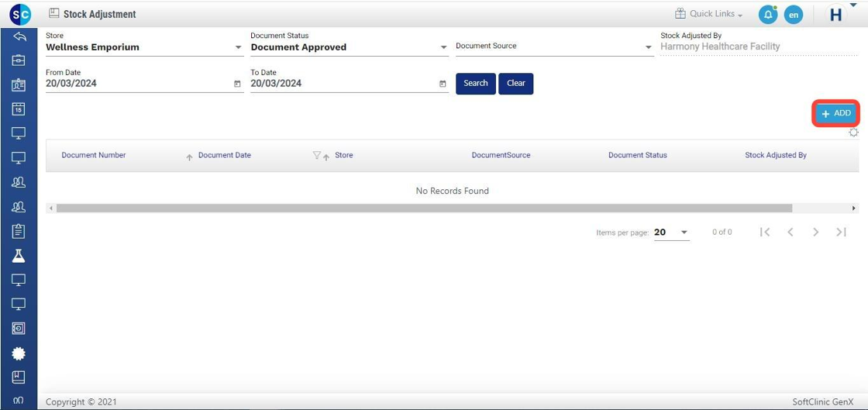
Task: Open the From Date calendar picker
Action: click(x=237, y=84)
